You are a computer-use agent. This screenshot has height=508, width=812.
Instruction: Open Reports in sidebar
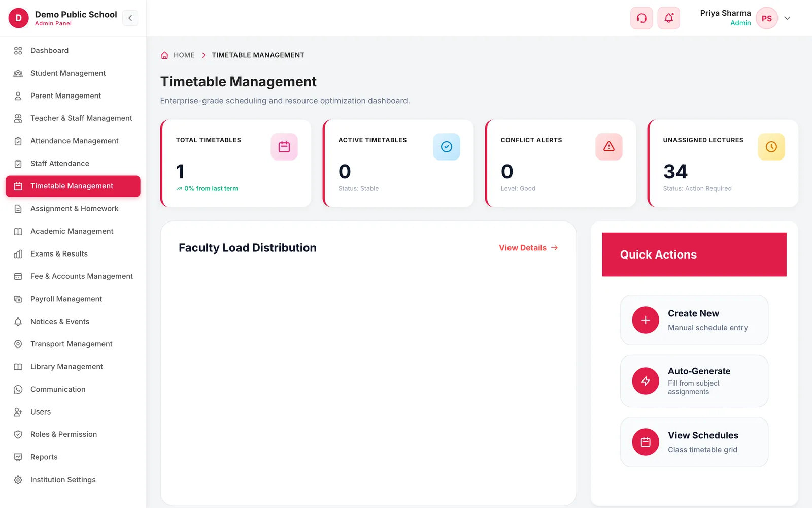point(73,457)
